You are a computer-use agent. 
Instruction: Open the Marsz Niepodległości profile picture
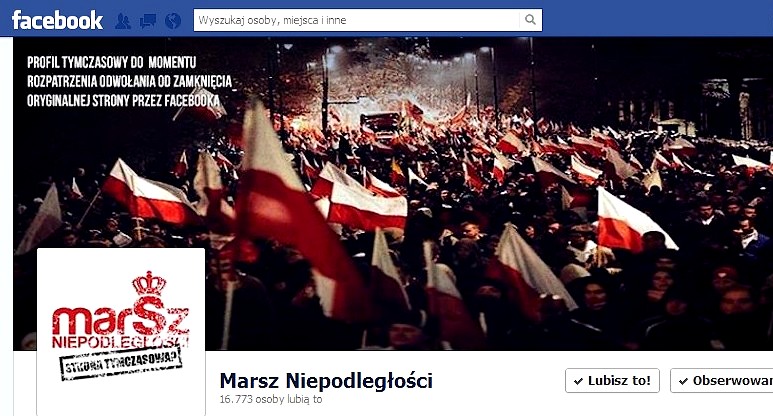121,332
